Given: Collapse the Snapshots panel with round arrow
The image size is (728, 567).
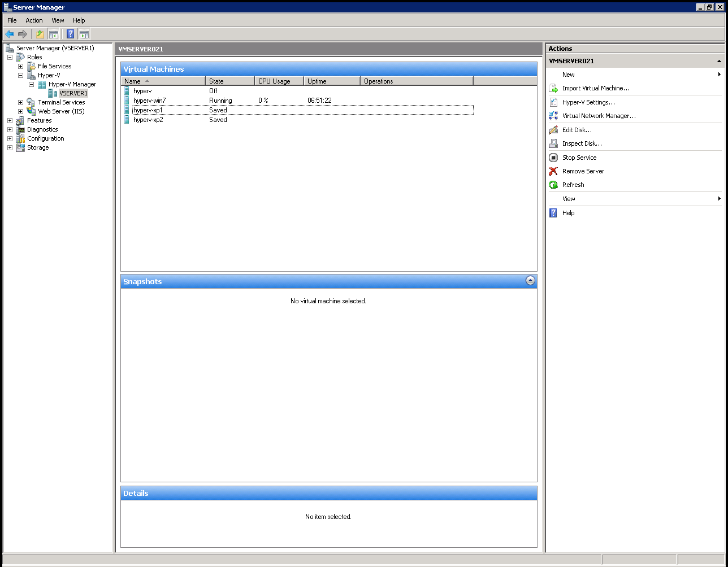Looking at the screenshot, I should click(x=530, y=281).
